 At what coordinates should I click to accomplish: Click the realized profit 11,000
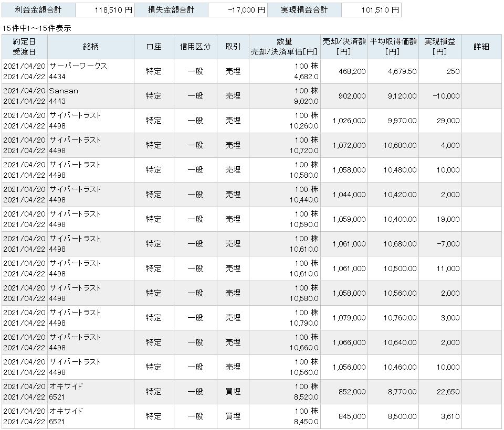(x=448, y=268)
